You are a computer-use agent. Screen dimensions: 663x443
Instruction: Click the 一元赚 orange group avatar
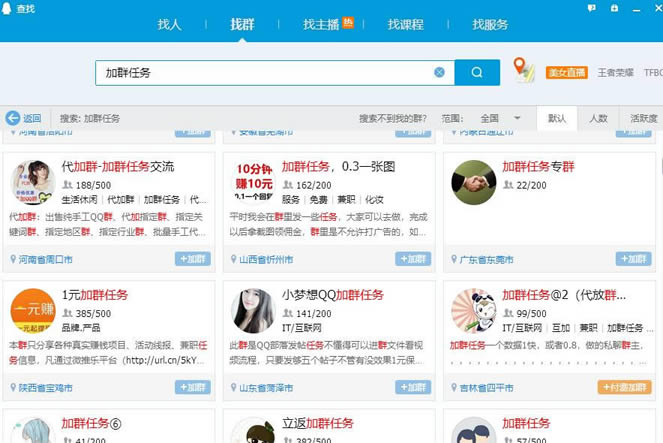pos(32,311)
